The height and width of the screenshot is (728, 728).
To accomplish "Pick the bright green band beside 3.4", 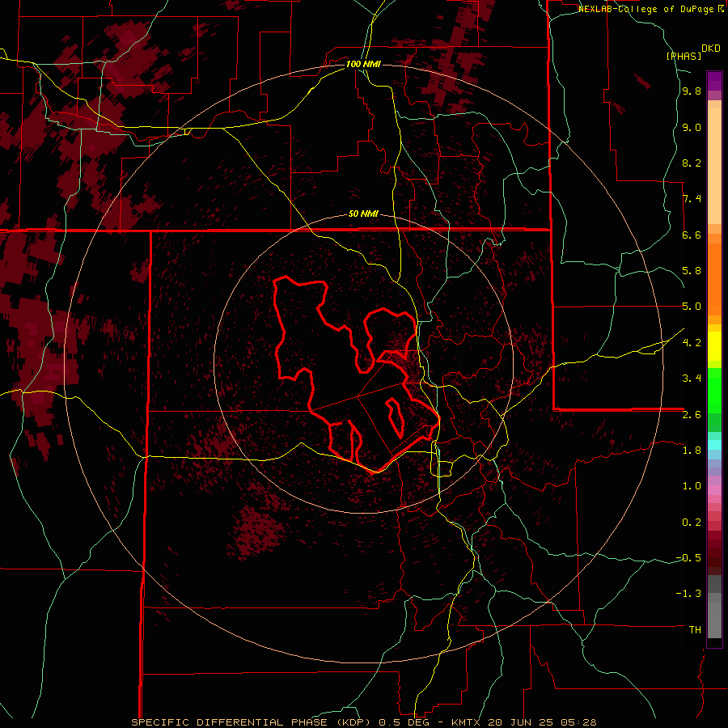I will (x=714, y=391).
